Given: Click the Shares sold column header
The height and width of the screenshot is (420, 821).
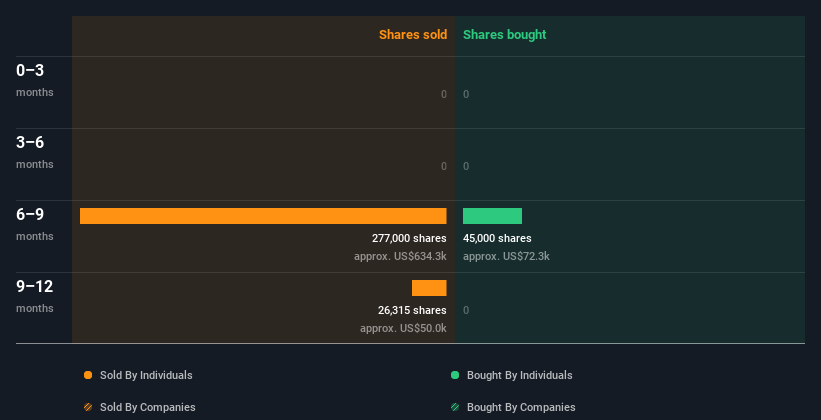Looking at the screenshot, I should coord(413,35).
